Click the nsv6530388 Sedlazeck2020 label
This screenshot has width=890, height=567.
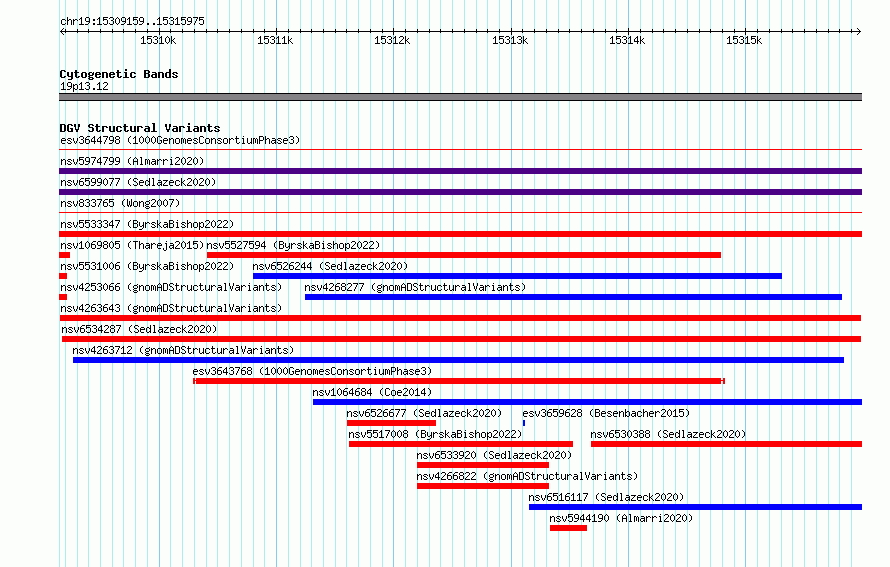pyautogui.click(x=668, y=434)
